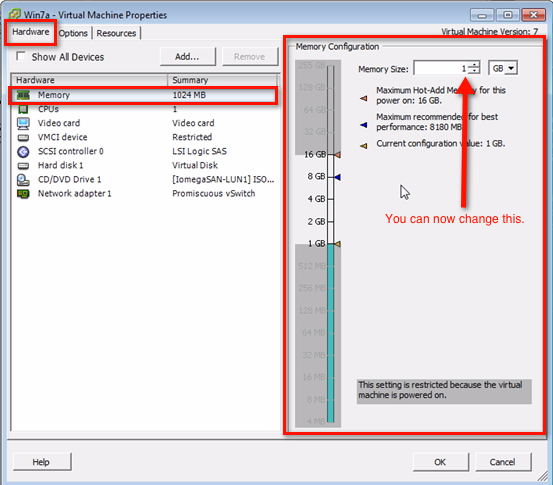Open the GB memory unit dropdown

pyautogui.click(x=503, y=68)
